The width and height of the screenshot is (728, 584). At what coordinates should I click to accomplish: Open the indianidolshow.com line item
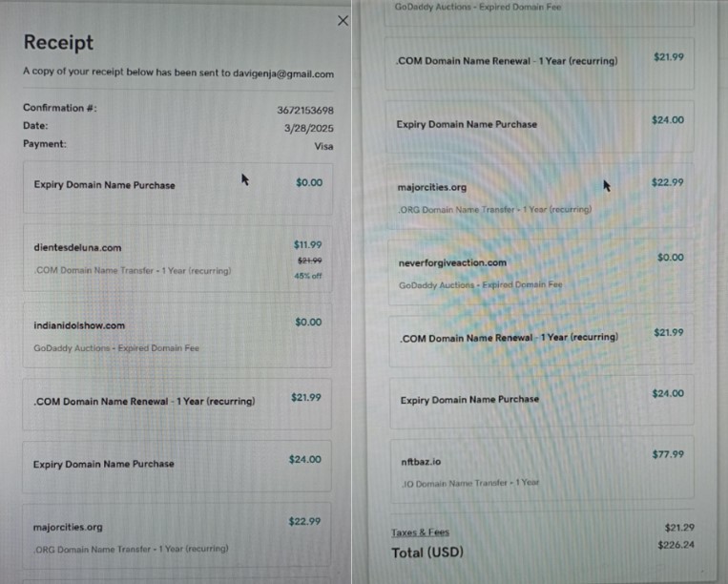pos(79,326)
